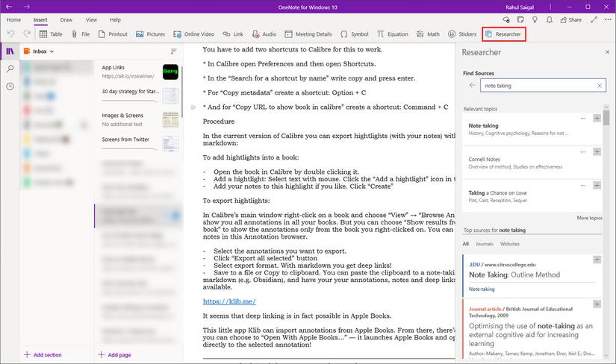Click Add section
Screen dimensions: 616x364
(43, 354)
